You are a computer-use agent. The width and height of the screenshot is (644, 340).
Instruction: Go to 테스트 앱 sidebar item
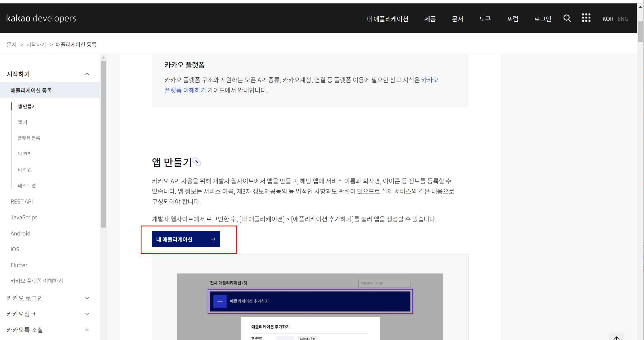[x=27, y=185]
